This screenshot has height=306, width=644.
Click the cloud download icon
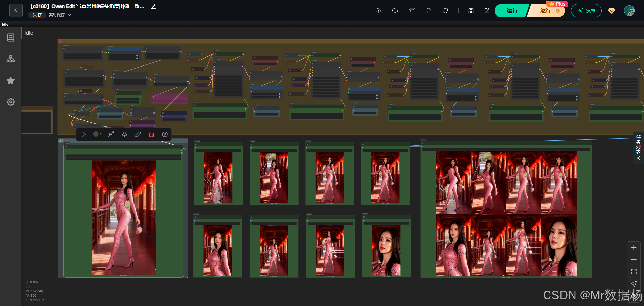(x=395, y=11)
